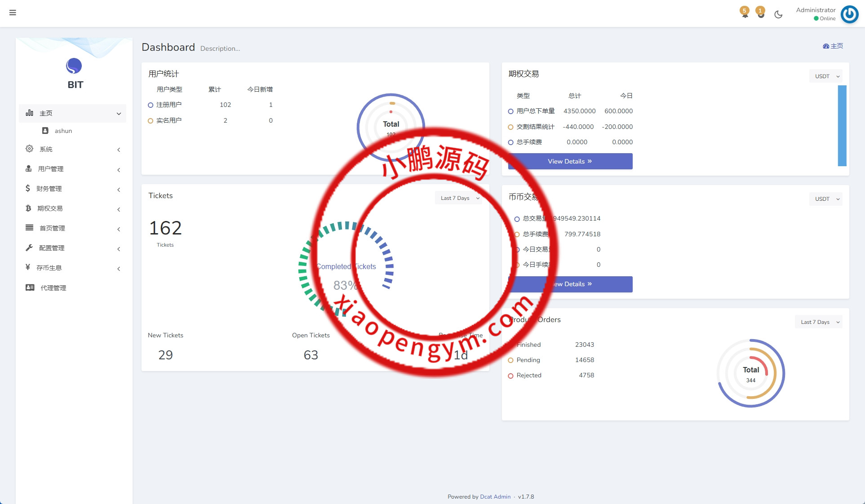Open Last 7 Days dropdown in Tickets card

pyautogui.click(x=459, y=198)
